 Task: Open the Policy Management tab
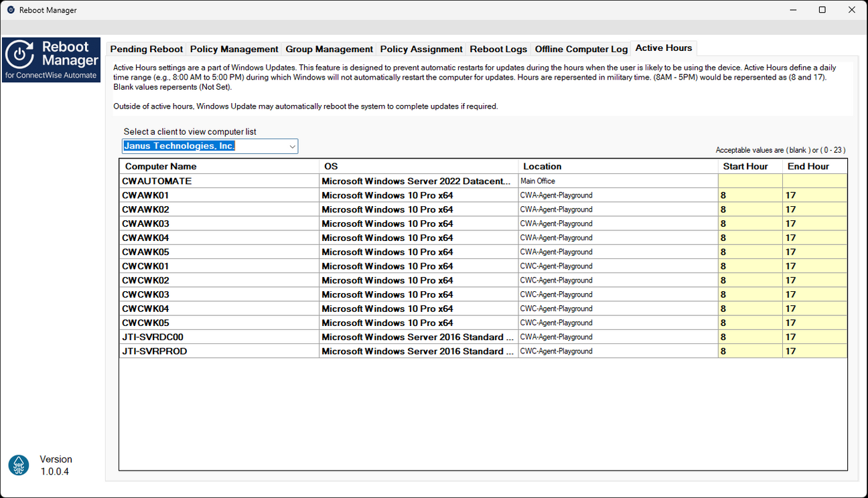pos(234,48)
